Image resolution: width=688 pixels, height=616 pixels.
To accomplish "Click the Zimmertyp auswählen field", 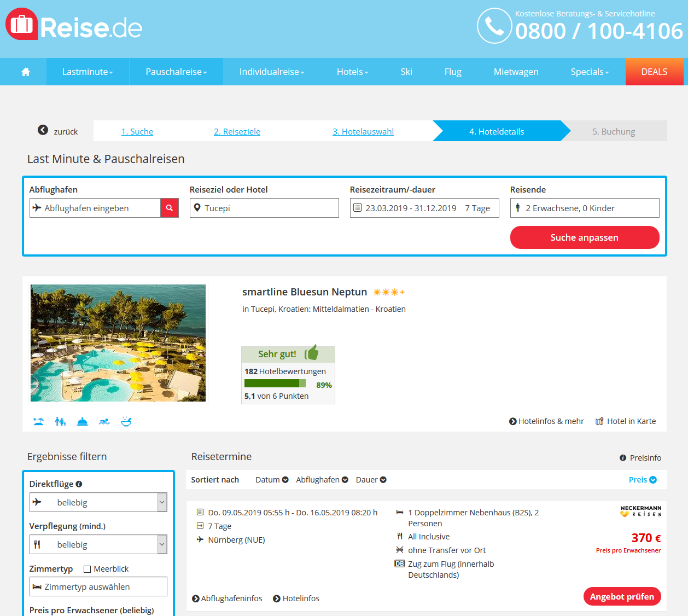I will (98, 586).
